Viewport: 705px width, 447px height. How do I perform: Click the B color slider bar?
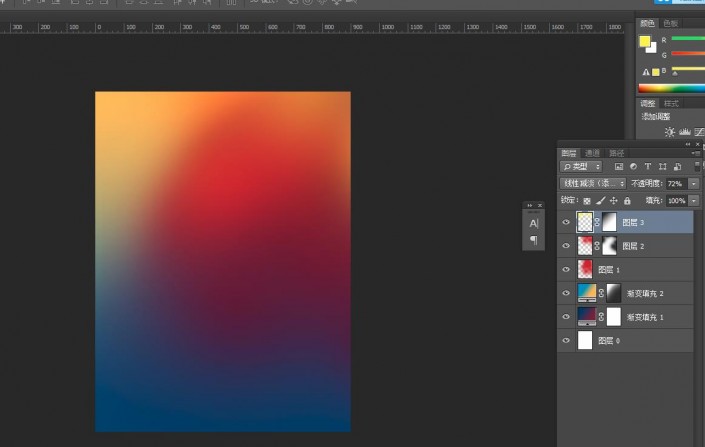(688, 69)
